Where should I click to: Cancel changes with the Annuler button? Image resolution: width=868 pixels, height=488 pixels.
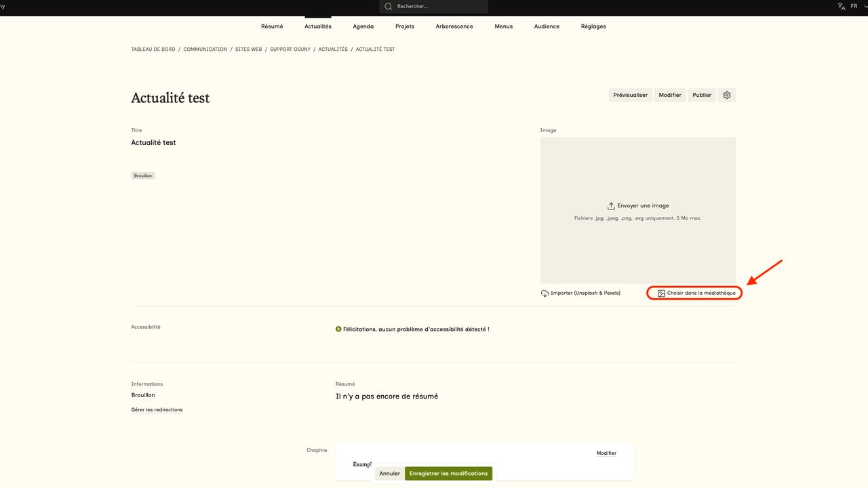(389, 474)
